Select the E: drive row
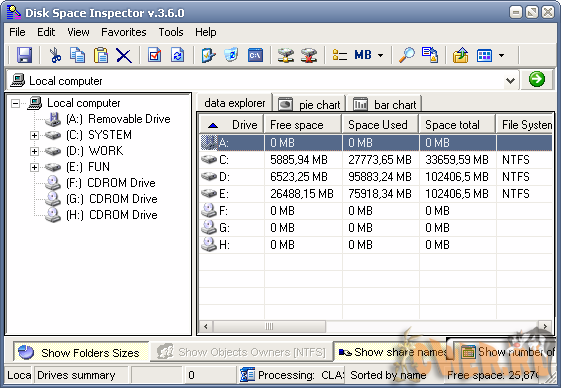The width and height of the screenshot is (561, 388). (376, 194)
